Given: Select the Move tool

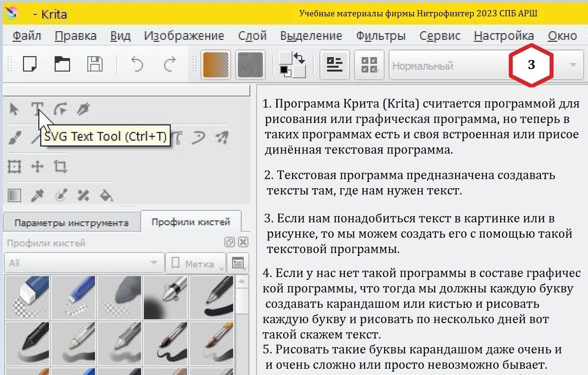Looking at the screenshot, I should coord(37,167).
